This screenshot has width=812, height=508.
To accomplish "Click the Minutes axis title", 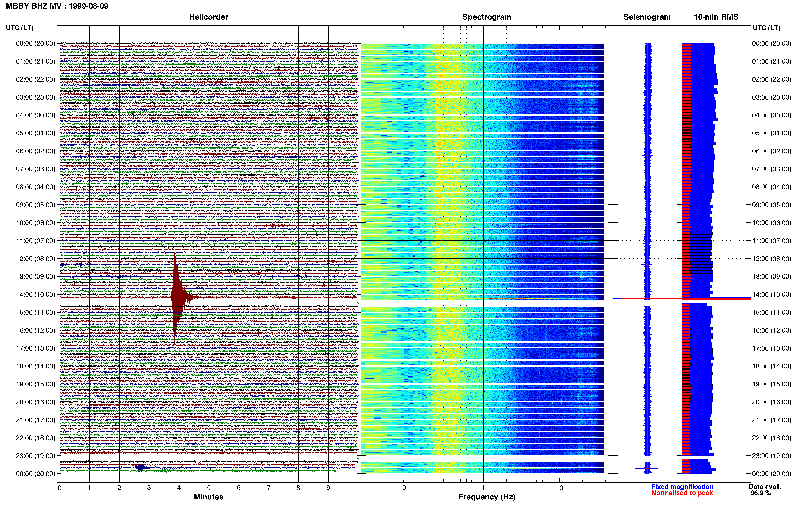I will (x=209, y=497).
